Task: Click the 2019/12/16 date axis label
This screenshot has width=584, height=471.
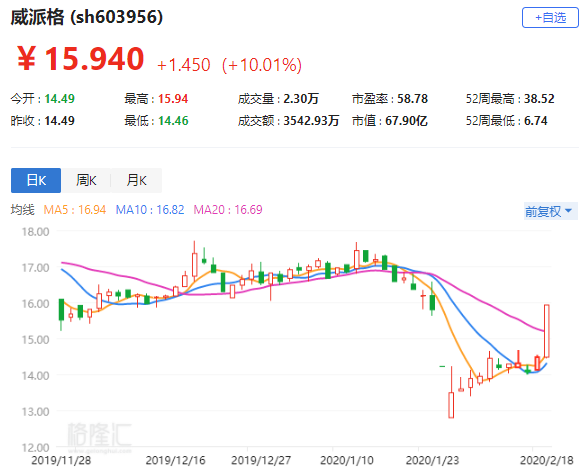Action: click(175, 460)
